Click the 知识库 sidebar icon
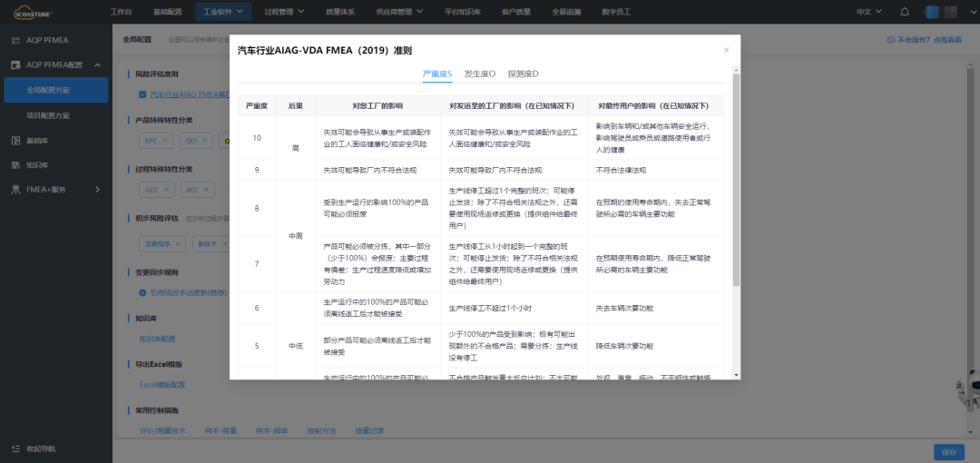Screen dimensions: 980x463 pyautogui.click(x=15, y=165)
